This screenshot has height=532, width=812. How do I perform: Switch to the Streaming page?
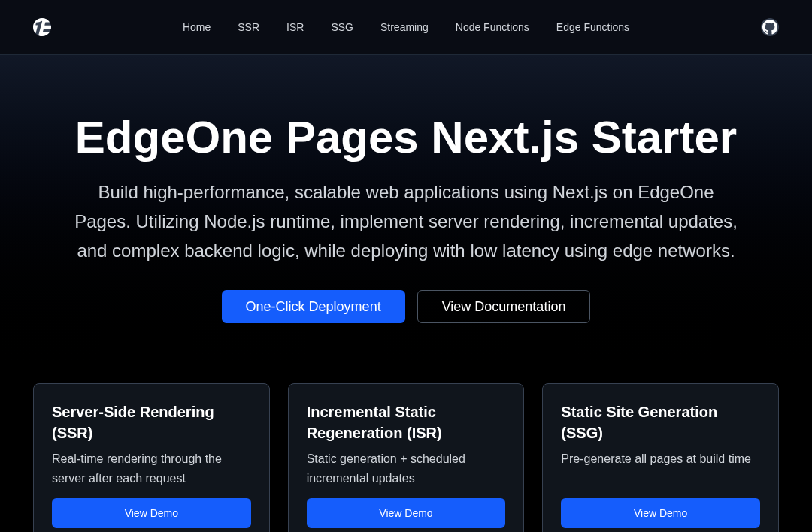(404, 27)
